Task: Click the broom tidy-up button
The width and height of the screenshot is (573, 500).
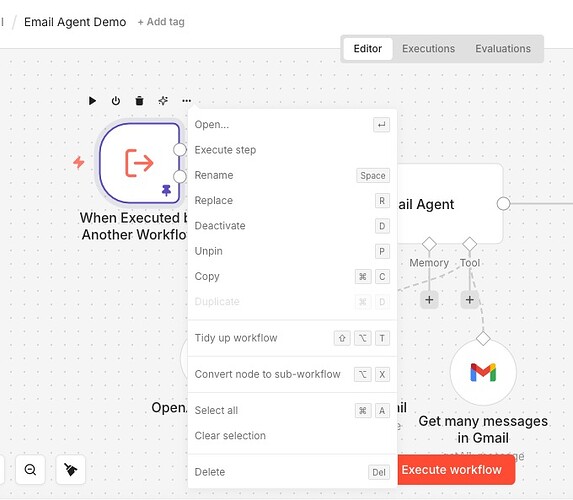Action: coord(71,470)
